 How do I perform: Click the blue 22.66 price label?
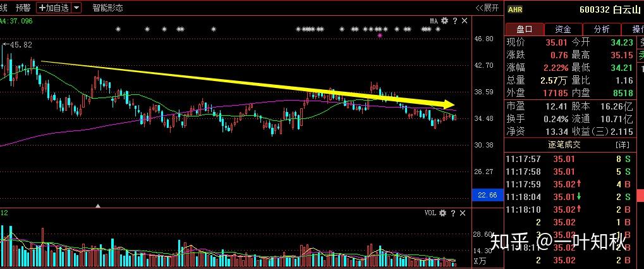(487, 196)
